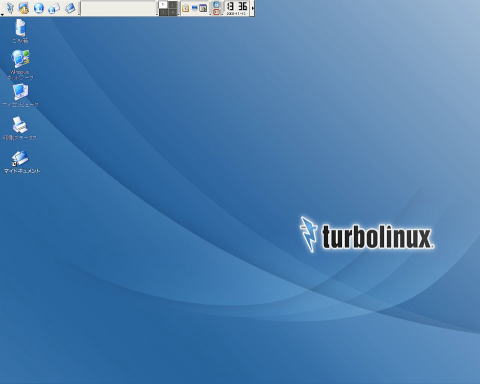Click the small blue tray icon
This screenshot has width=480, height=384.
coord(195,7)
